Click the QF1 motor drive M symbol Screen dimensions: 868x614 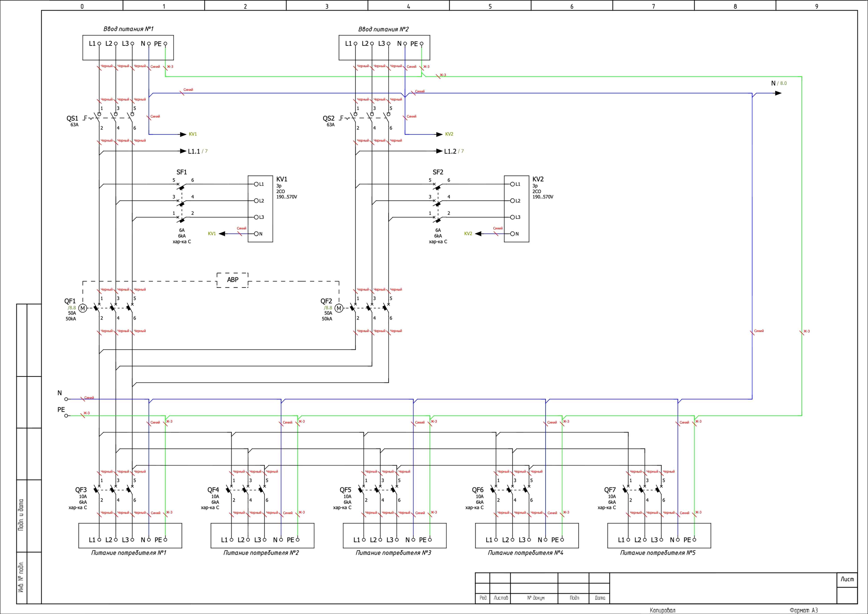pos(82,308)
